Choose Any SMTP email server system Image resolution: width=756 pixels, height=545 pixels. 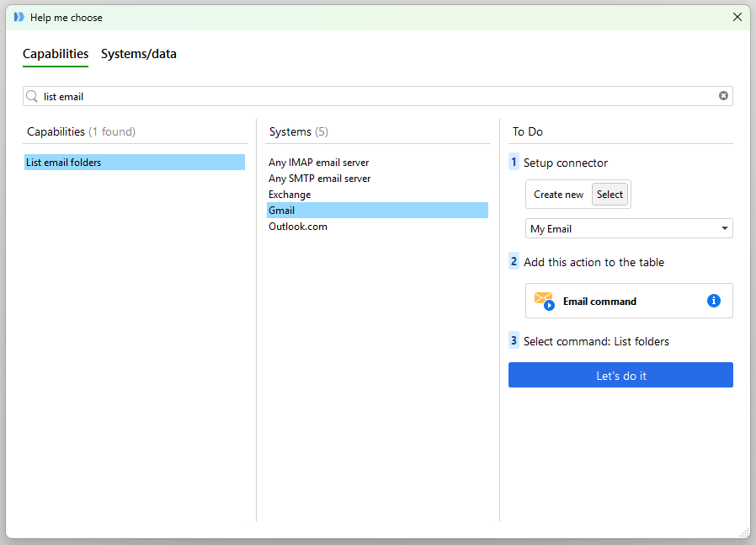tap(319, 179)
